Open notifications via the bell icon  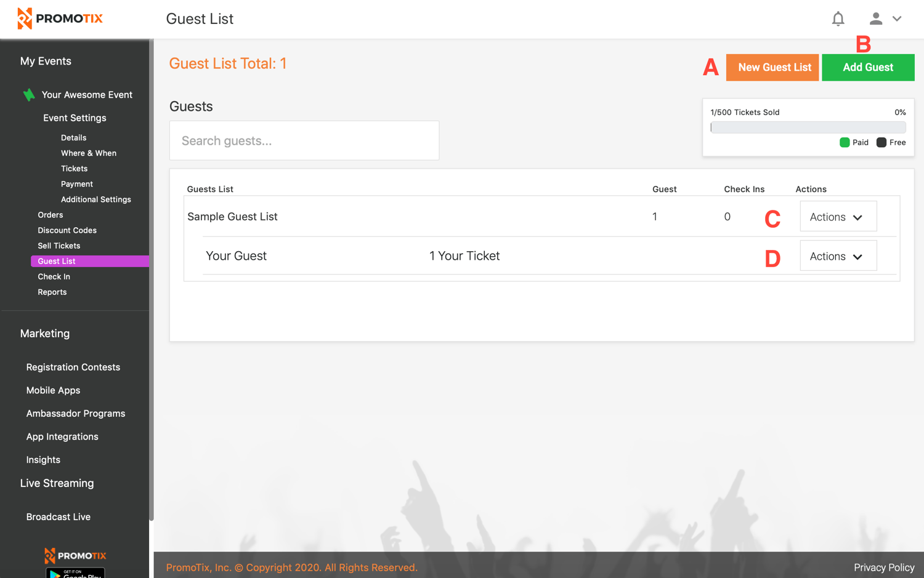pos(838,18)
